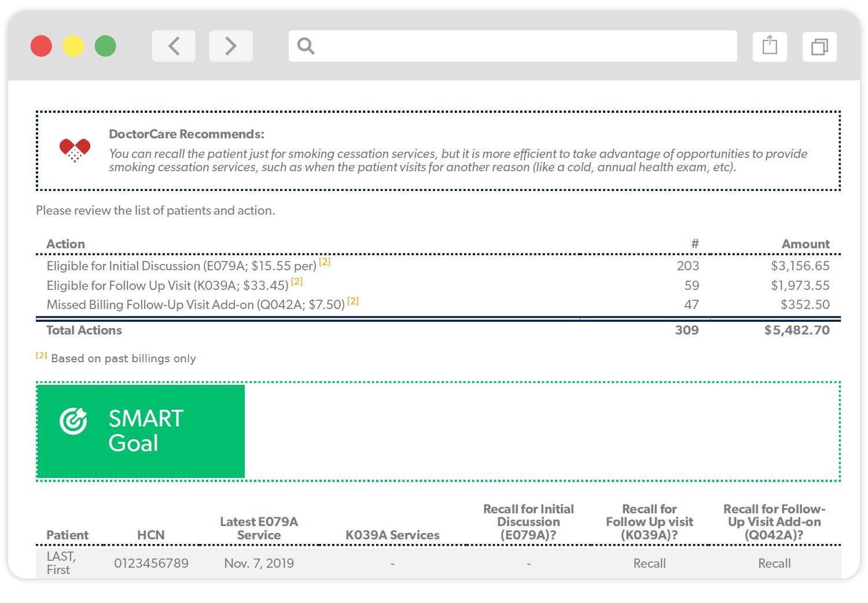Click the browser forward arrow button
The image size is (868, 603).
pyautogui.click(x=230, y=46)
